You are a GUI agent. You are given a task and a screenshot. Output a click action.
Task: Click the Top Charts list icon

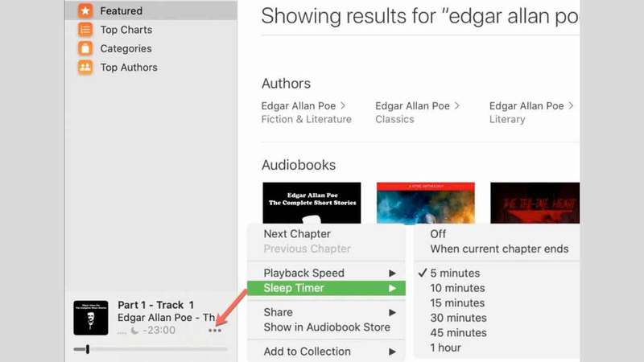pos(85,30)
